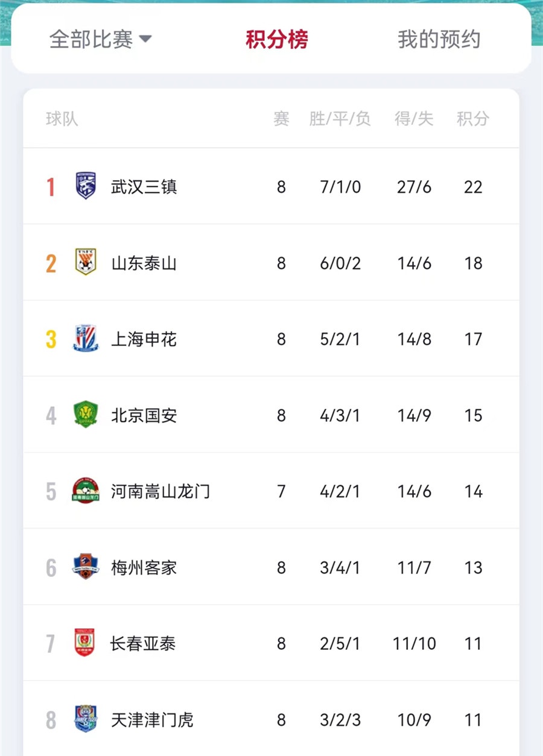The width and height of the screenshot is (543, 756).
Task: Click the Shanghai Shenhua (上海申花) team crest
Action: click(x=86, y=339)
